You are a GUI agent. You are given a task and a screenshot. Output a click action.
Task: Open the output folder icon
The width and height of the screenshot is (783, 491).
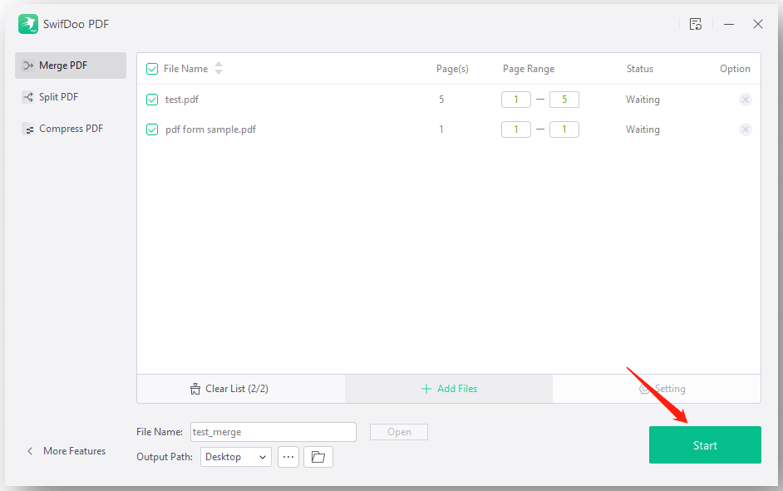pyautogui.click(x=318, y=457)
